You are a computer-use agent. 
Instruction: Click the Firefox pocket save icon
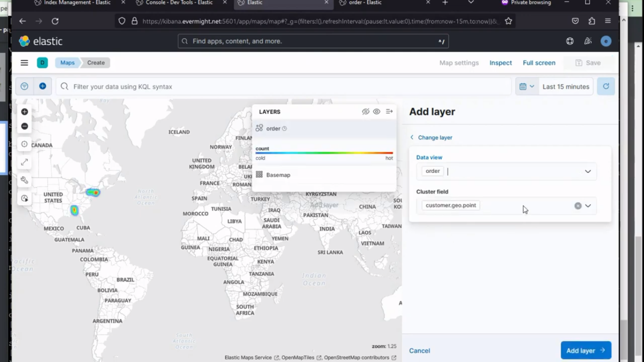pos(575,21)
